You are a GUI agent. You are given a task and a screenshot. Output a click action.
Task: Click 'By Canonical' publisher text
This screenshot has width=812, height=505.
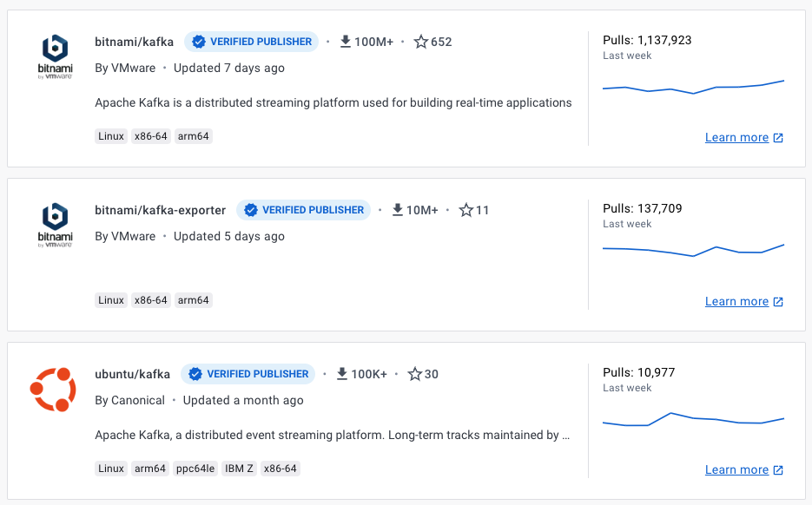click(129, 401)
